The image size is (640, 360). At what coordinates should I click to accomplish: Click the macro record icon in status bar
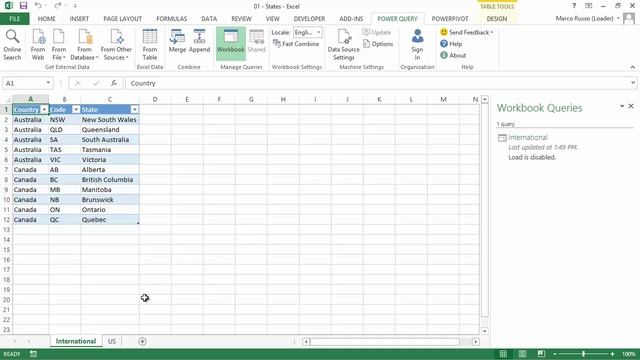(x=33, y=354)
